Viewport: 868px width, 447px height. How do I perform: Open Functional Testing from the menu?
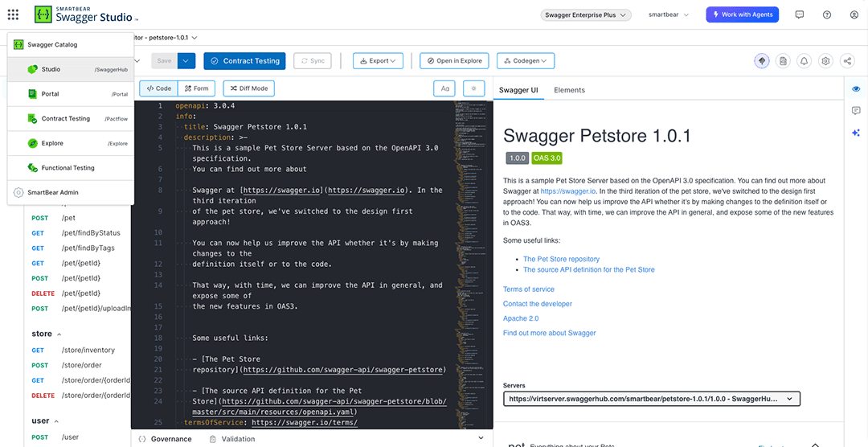71,168
